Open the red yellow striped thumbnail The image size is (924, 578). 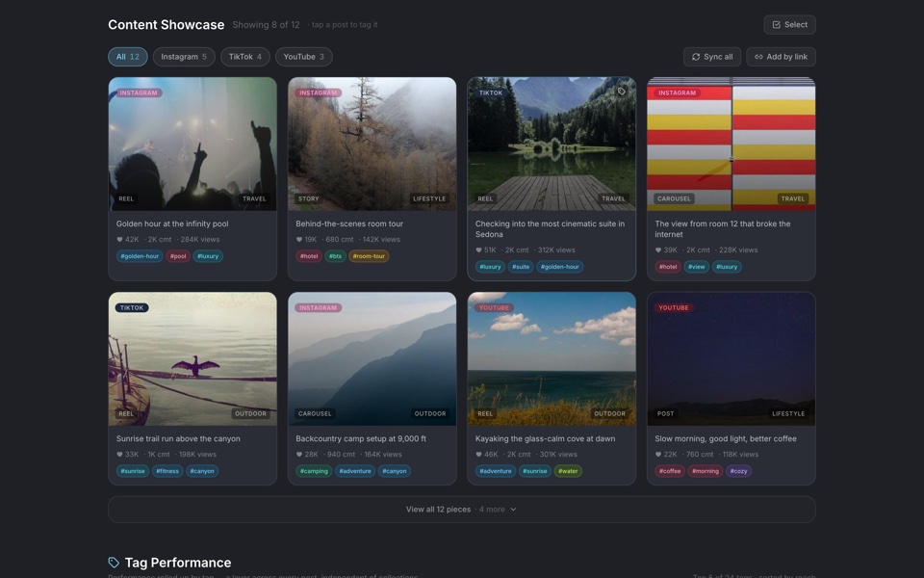(731, 144)
